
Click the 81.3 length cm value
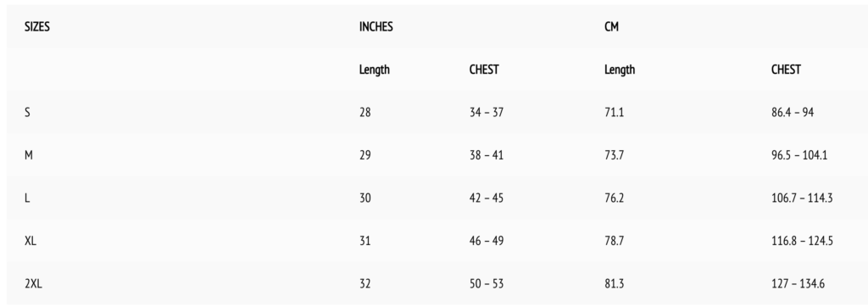614,284
